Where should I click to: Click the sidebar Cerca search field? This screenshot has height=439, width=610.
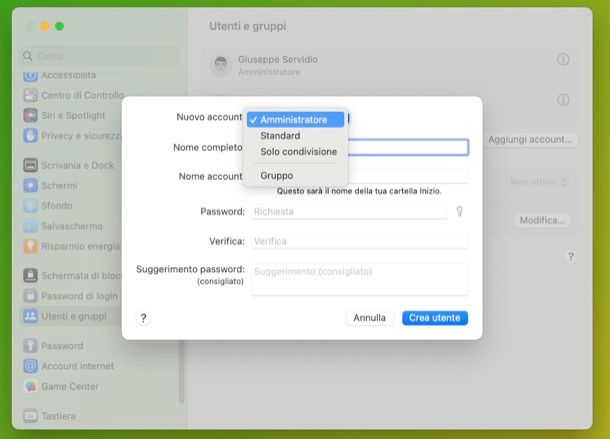(100, 56)
